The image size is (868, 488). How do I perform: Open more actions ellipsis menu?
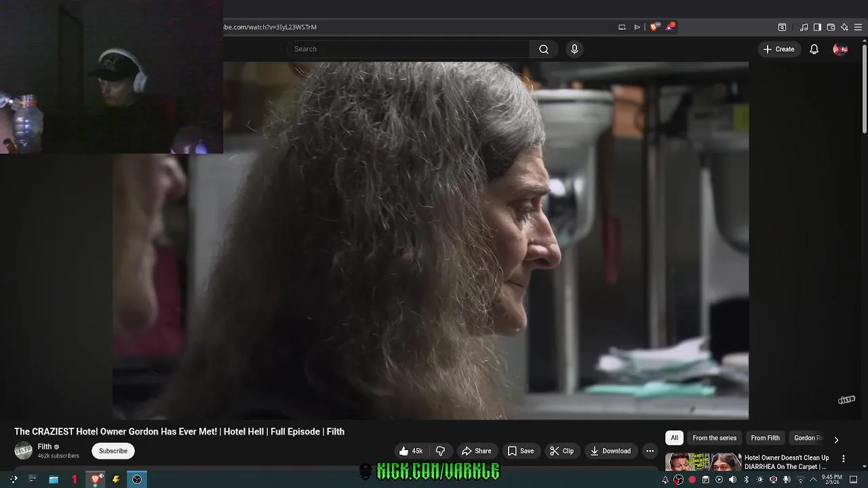[650, 451]
